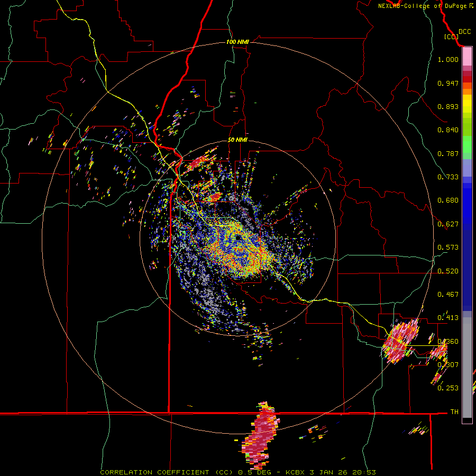This screenshot has height=476, width=476.
Task: Click the bright green segment of color bar
Action: [x=467, y=144]
